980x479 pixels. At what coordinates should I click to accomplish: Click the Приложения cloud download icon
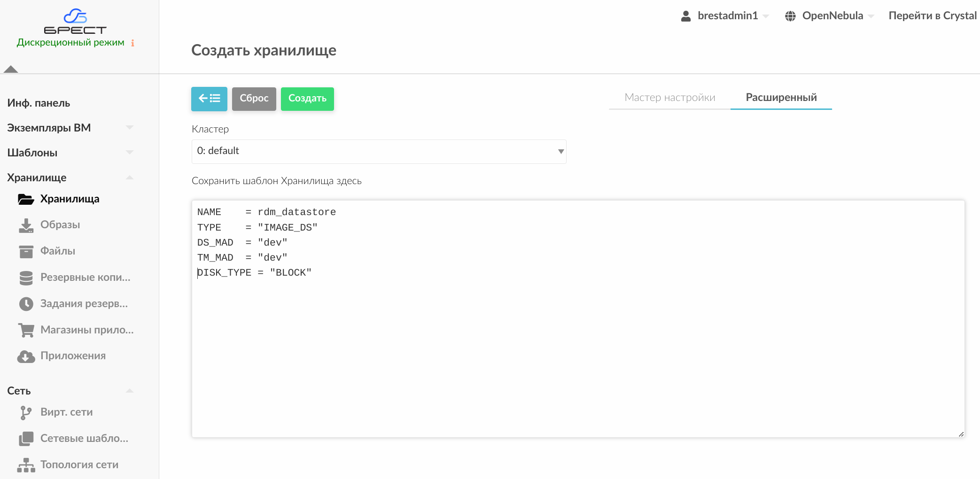[26, 356]
